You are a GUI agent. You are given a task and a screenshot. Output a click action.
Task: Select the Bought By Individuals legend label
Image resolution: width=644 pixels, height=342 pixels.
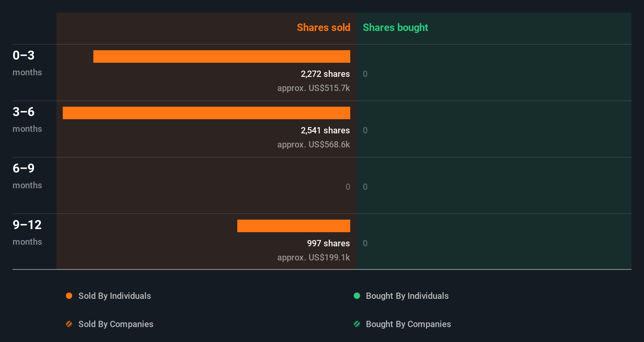pos(407,296)
